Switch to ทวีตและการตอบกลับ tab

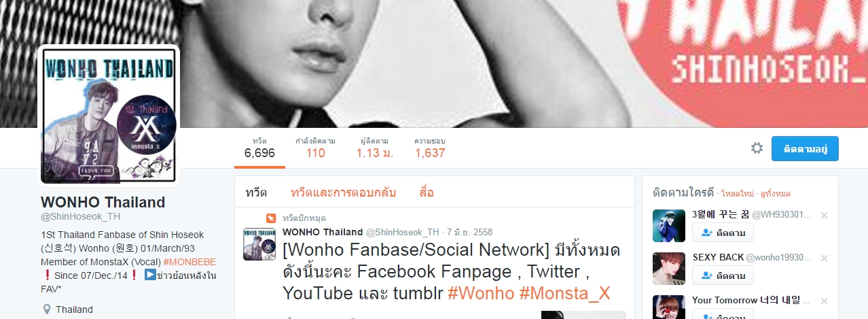tap(343, 192)
